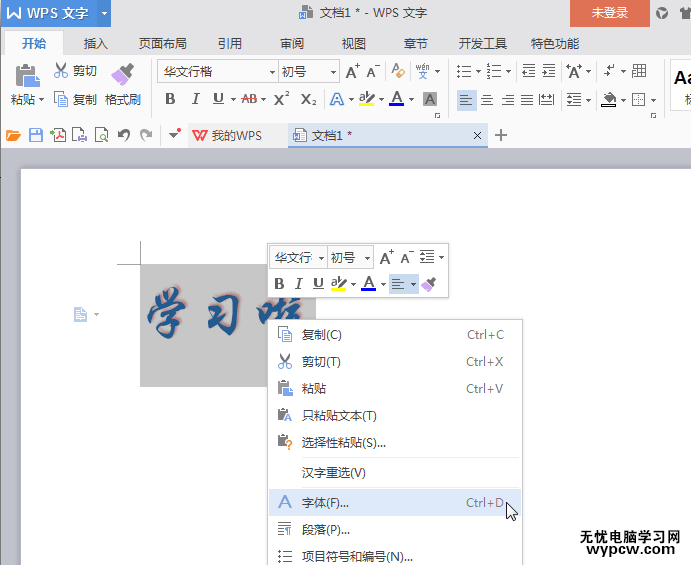This screenshot has width=691, height=565.
Task: Increase font size in mini toolbar
Action: pyautogui.click(x=386, y=257)
